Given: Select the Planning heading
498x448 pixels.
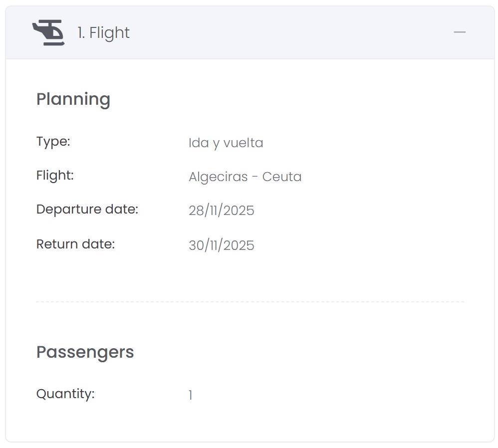Looking at the screenshot, I should point(73,99).
